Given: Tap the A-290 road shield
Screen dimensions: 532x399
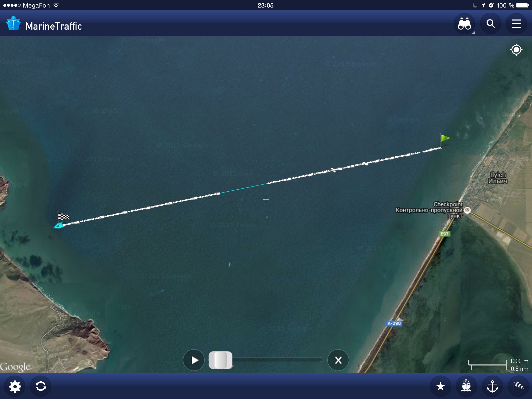Looking at the screenshot, I should point(394,323).
